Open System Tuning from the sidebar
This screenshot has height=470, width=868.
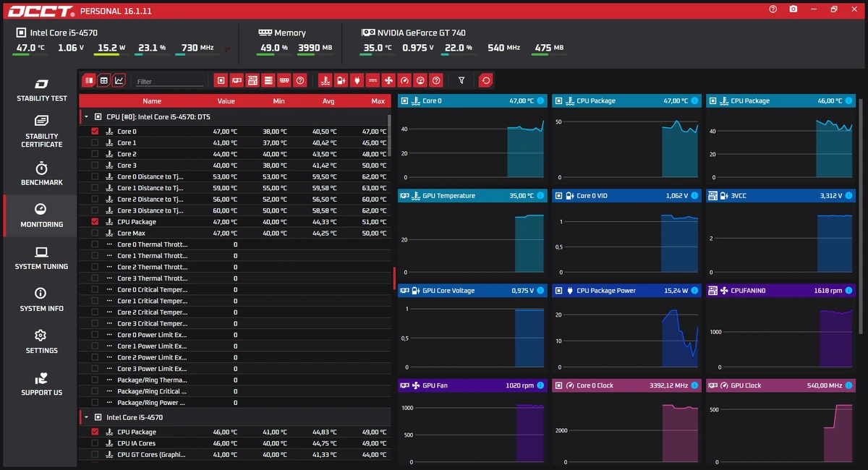pyautogui.click(x=41, y=257)
